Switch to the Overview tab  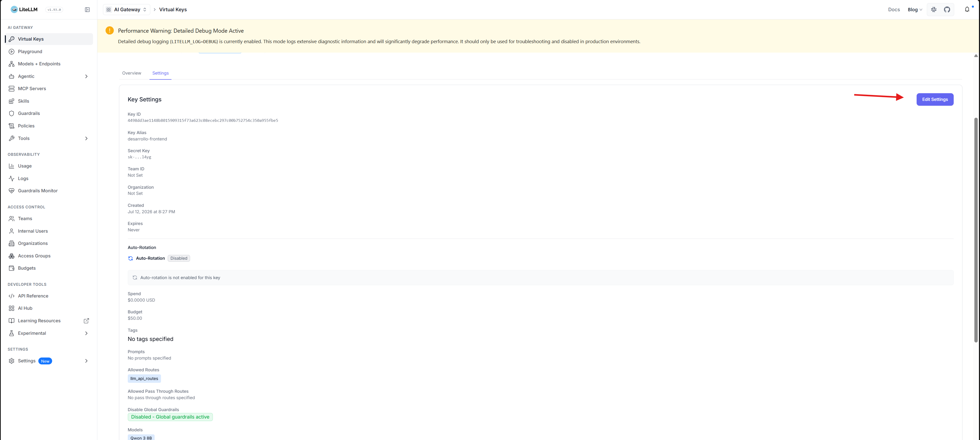[132, 73]
